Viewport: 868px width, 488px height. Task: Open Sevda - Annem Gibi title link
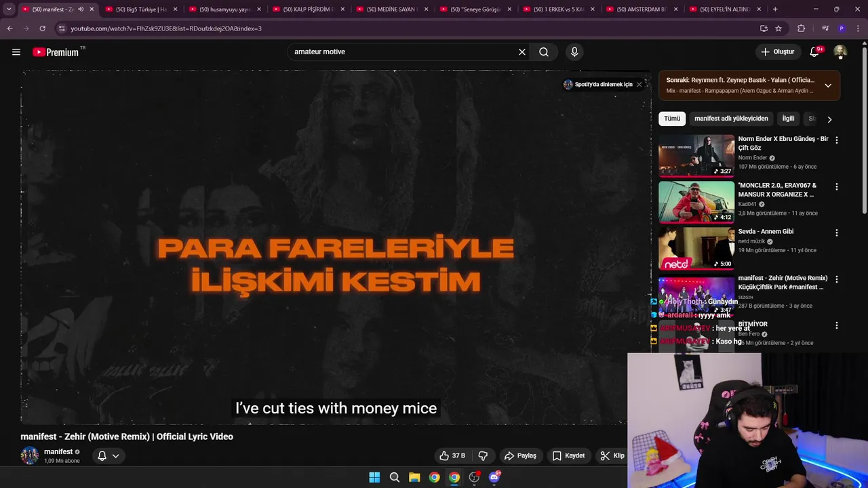tap(766, 232)
